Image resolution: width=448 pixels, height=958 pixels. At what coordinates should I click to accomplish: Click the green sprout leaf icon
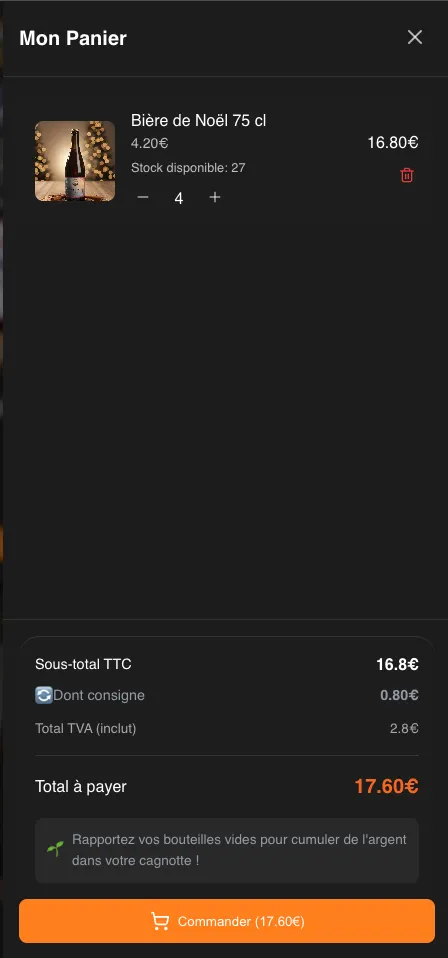point(55,849)
